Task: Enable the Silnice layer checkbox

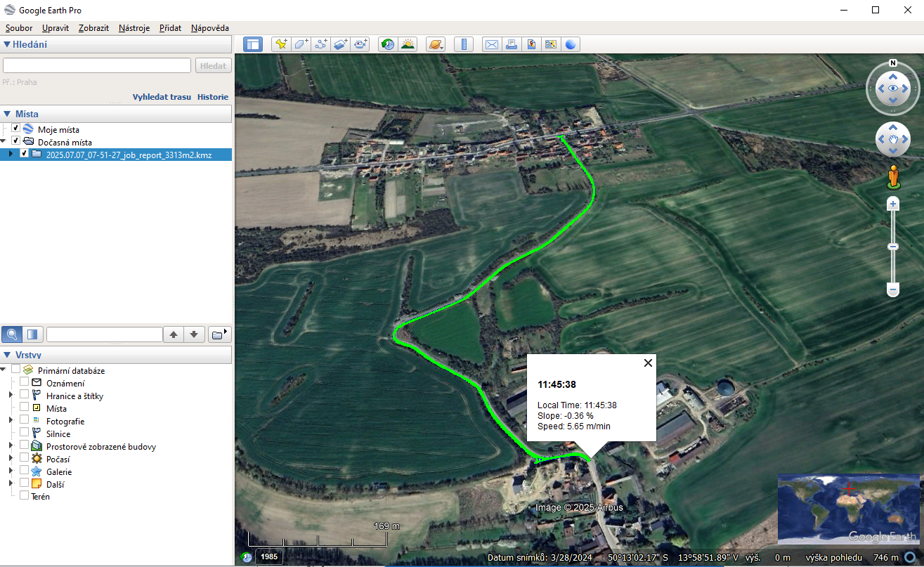Action: [x=25, y=434]
